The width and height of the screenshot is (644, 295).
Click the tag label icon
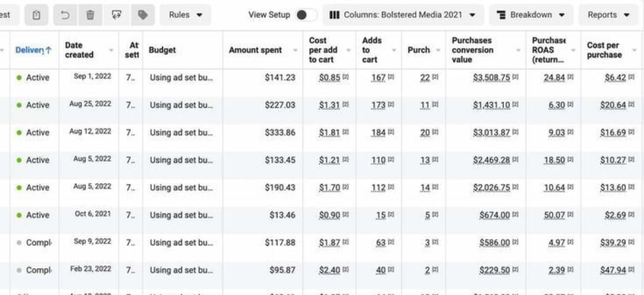point(142,15)
